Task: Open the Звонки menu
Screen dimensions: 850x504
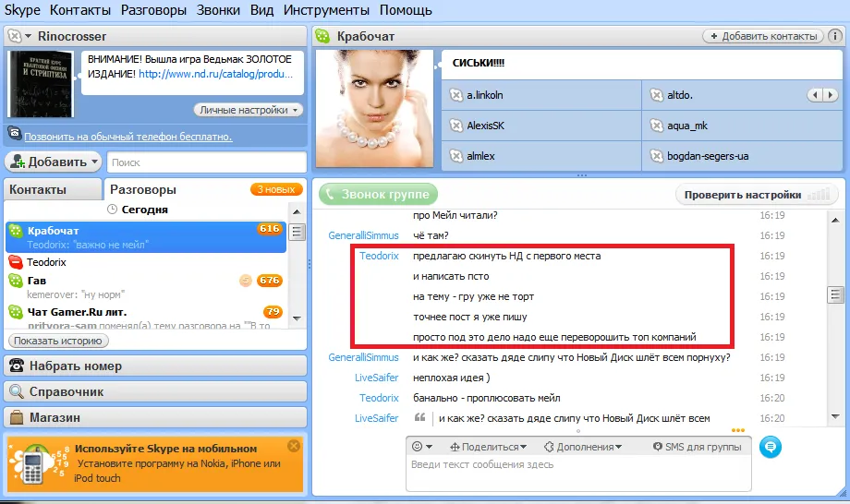Action: [218, 10]
